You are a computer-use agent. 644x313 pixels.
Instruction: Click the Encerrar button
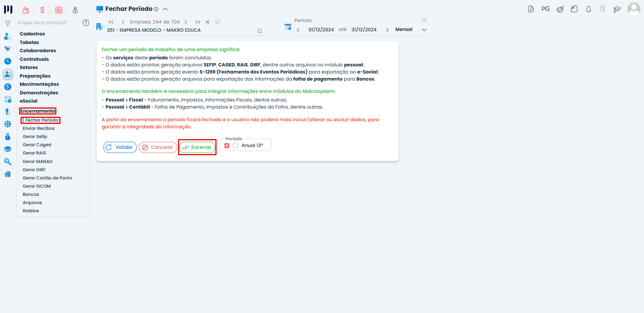[197, 147]
